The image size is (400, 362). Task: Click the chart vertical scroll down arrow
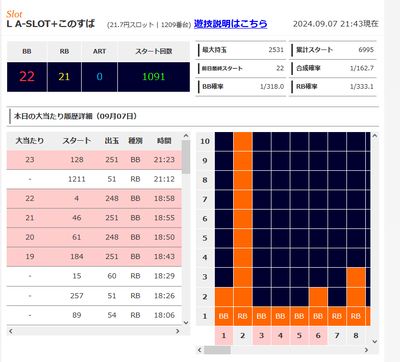pyautogui.click(x=375, y=341)
